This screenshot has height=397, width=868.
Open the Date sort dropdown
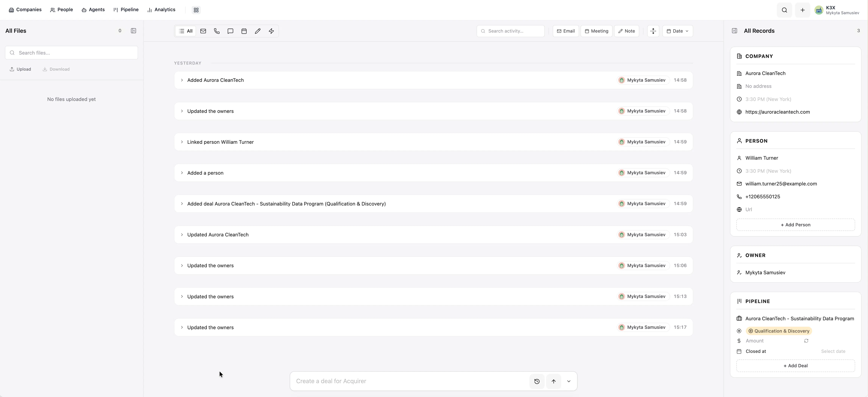coord(677,31)
